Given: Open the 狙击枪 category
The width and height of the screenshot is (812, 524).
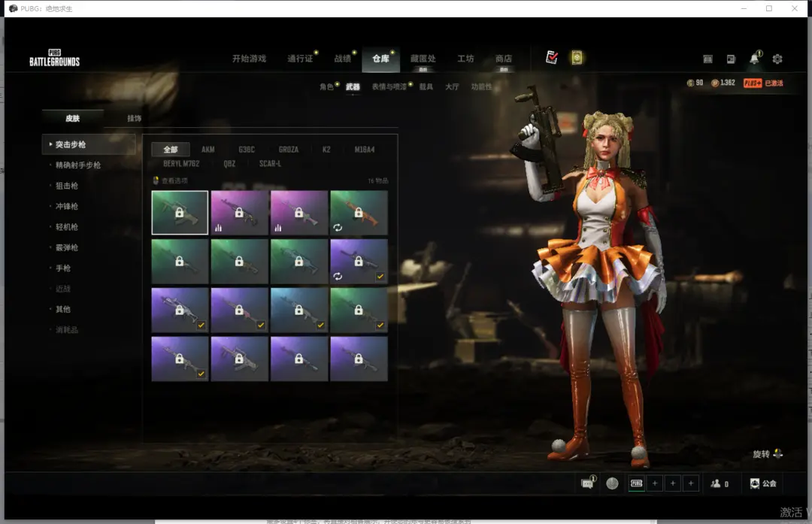Looking at the screenshot, I should pos(67,186).
